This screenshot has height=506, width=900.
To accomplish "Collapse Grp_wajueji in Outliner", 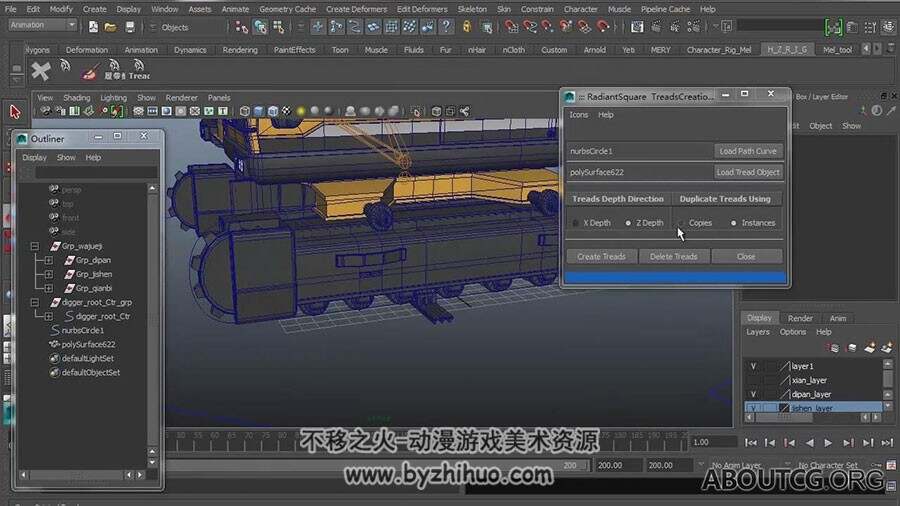I will pyautogui.click(x=35, y=246).
